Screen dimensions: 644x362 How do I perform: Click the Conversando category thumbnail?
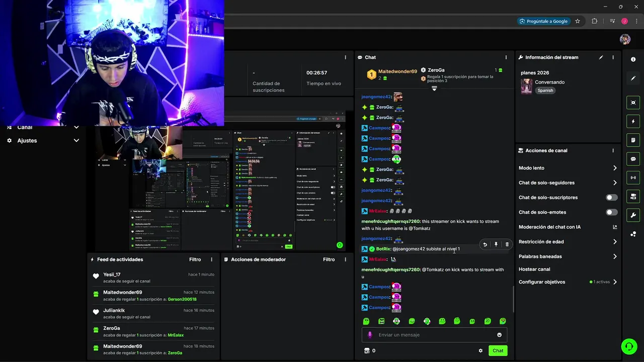coord(526,86)
